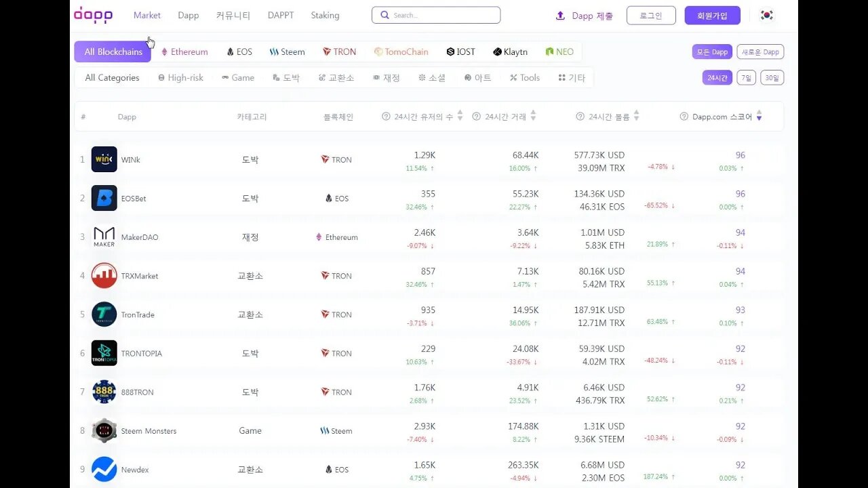Click help icon next to 24시간 거래
Image resolution: width=868 pixels, height=488 pixels.
pos(477,117)
